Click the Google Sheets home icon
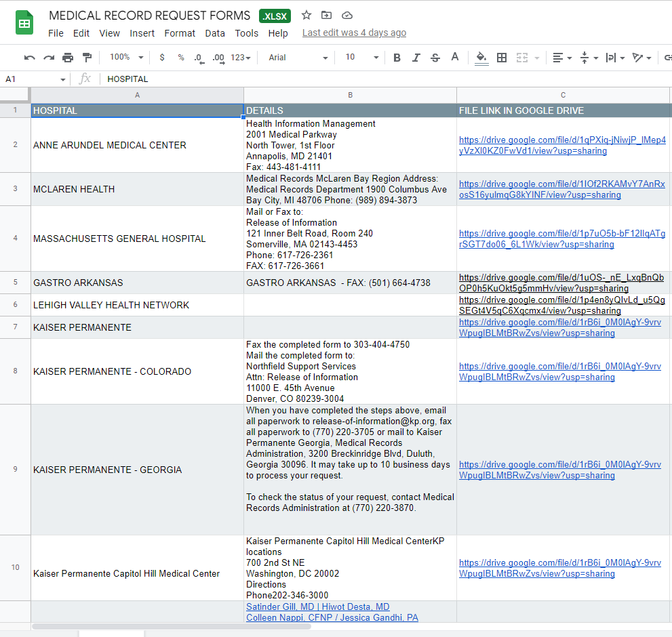Viewport: 672px width, 637px height. [x=24, y=22]
